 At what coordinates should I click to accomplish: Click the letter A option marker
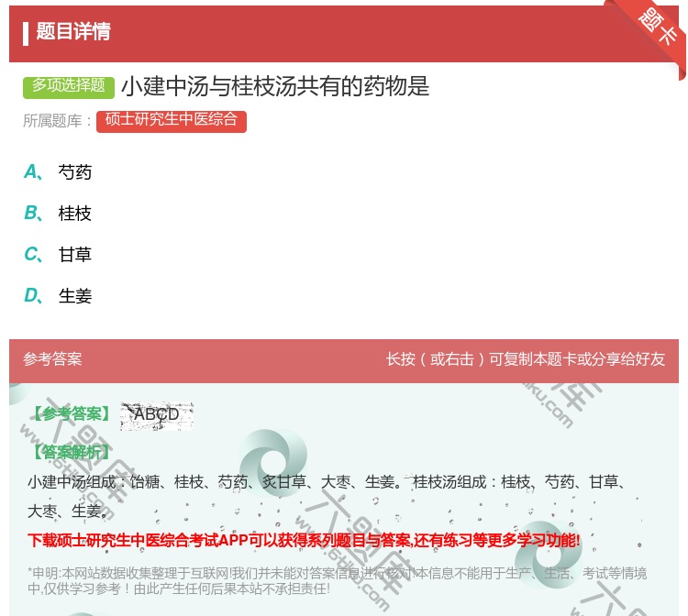point(32,171)
